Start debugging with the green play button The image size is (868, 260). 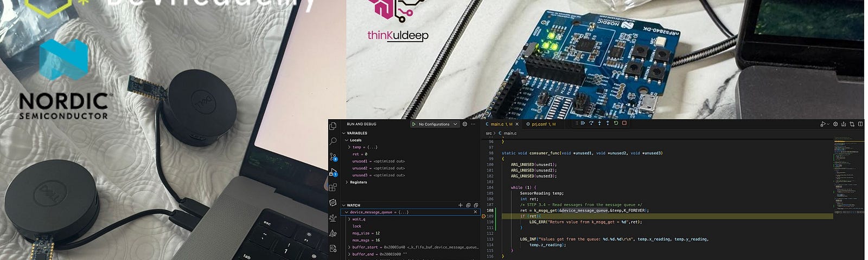click(x=414, y=124)
